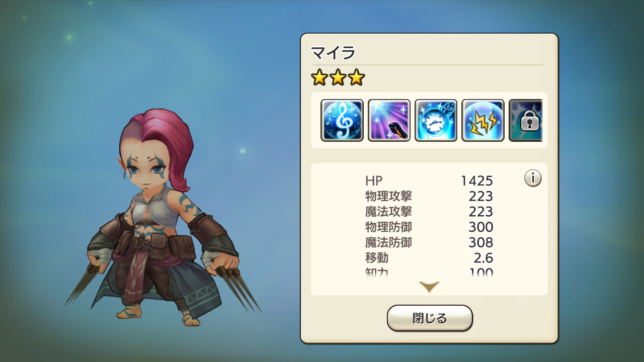Viewport: 644px width, 362px height.
Task: Click the 魔法防御 stat label
Action: tap(388, 243)
